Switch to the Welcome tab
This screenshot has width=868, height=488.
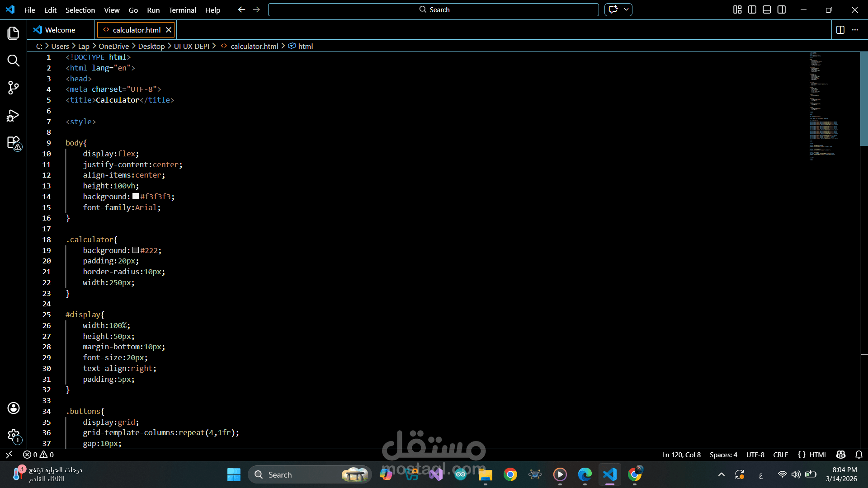pyautogui.click(x=60, y=30)
